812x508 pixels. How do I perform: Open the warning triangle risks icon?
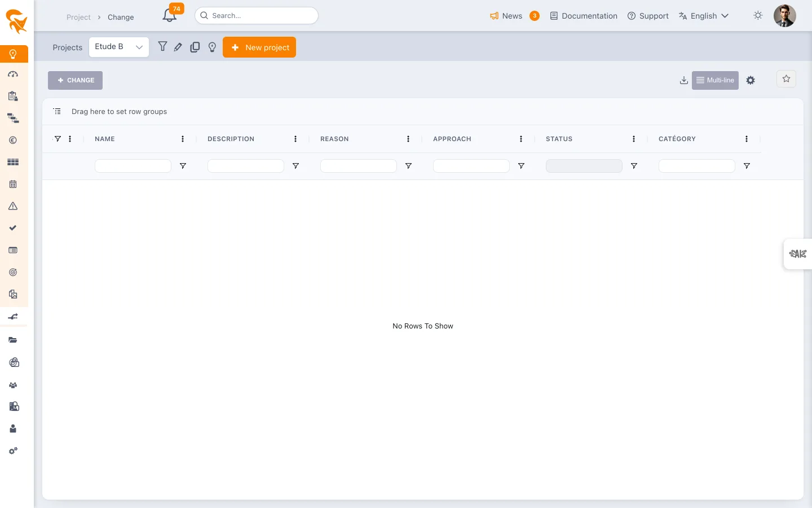point(13,206)
